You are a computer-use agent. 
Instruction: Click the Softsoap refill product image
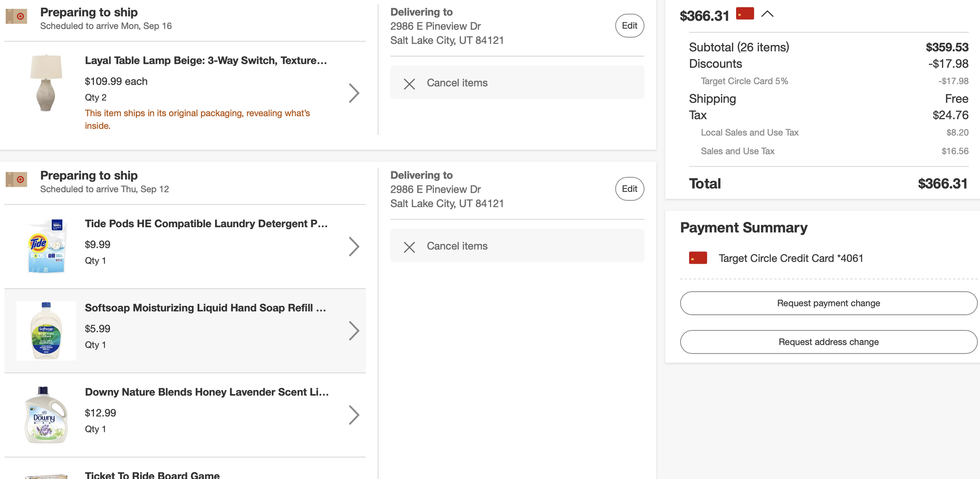click(46, 331)
